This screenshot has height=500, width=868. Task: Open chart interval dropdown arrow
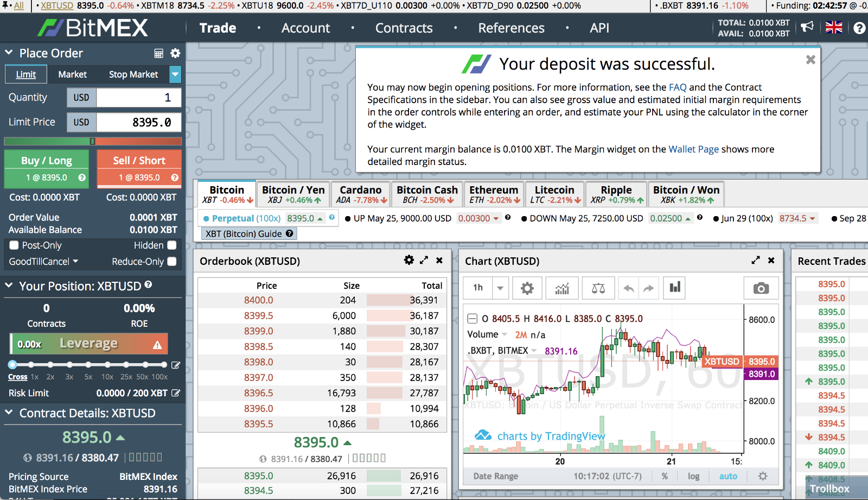pos(500,288)
